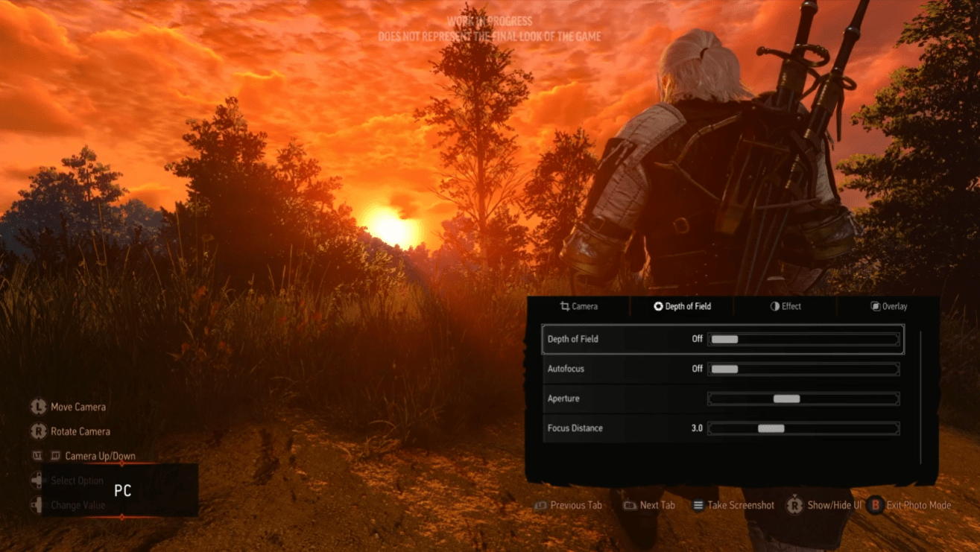
Task: Click the Take Screenshot label
Action: [741, 505]
